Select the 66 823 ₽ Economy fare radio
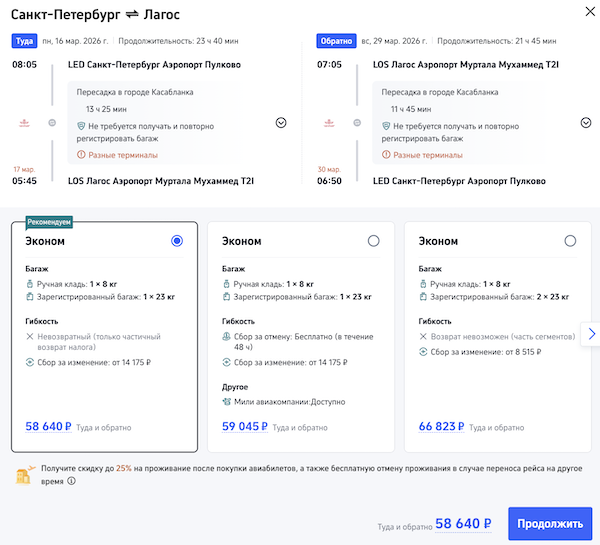Image resolution: width=600 pixels, height=545 pixels. point(570,241)
